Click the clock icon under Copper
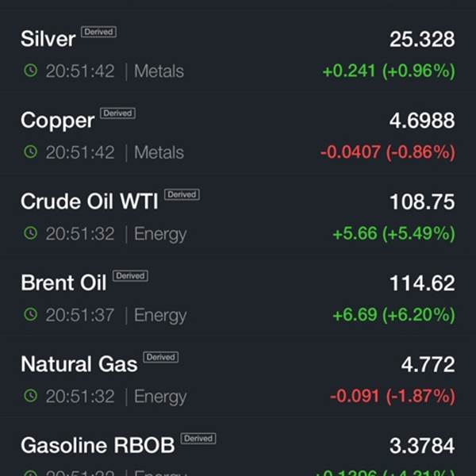Image resolution: width=476 pixels, height=476 pixels. pyautogui.click(x=31, y=152)
